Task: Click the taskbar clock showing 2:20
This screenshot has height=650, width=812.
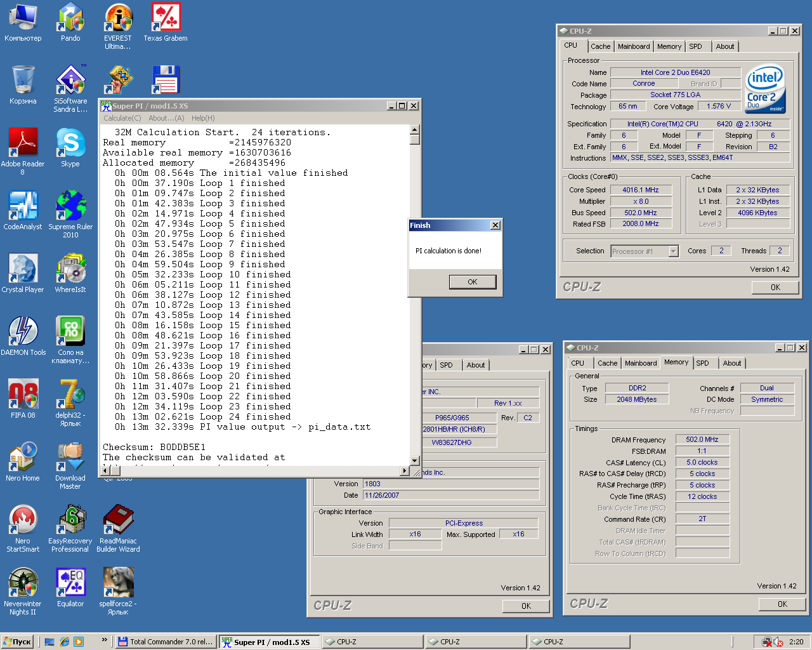Action: point(796,642)
